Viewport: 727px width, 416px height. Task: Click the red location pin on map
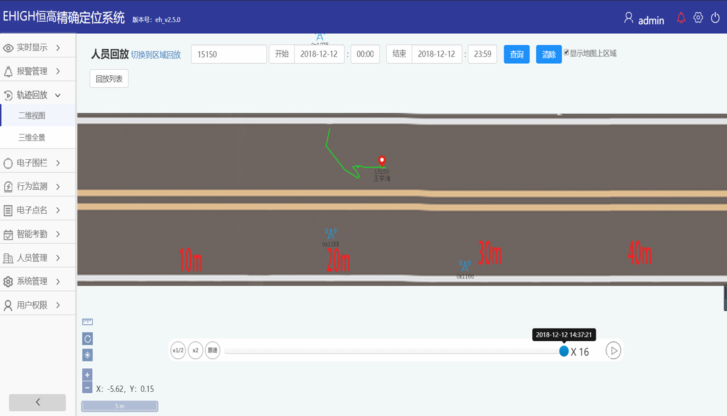(x=382, y=160)
